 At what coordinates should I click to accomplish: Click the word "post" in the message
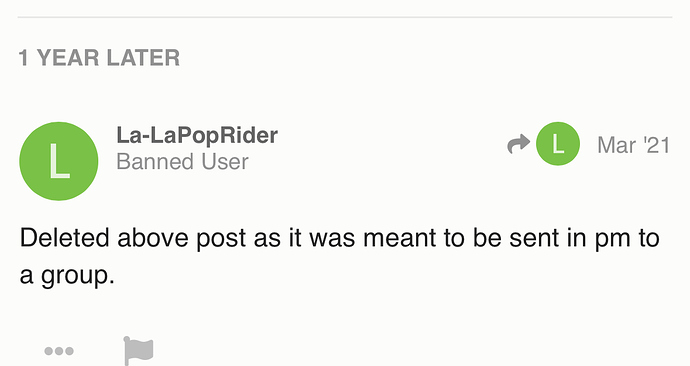pyautogui.click(x=221, y=240)
